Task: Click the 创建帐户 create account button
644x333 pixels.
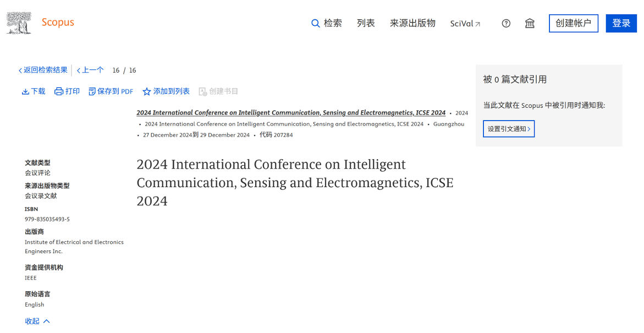Action: coord(574,24)
